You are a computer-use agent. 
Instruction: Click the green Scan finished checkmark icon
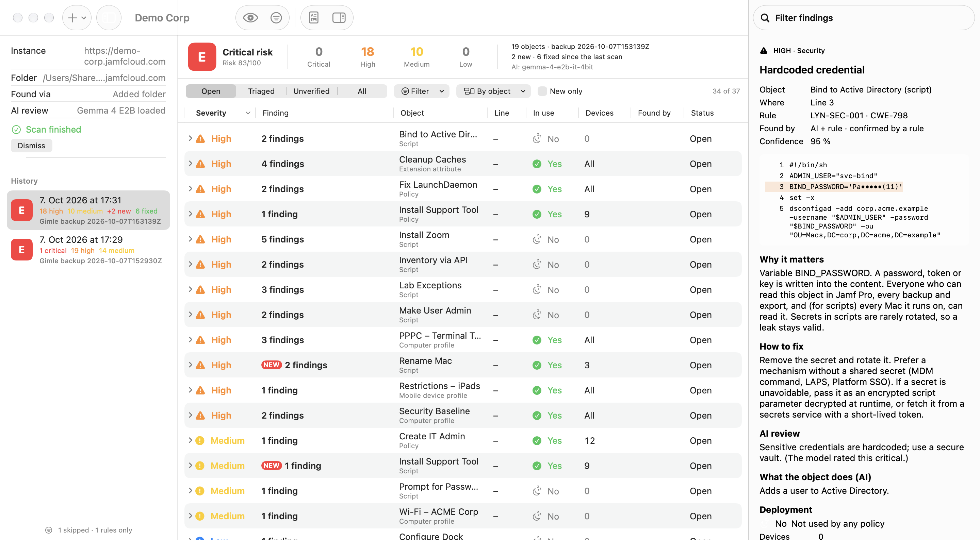(16, 130)
